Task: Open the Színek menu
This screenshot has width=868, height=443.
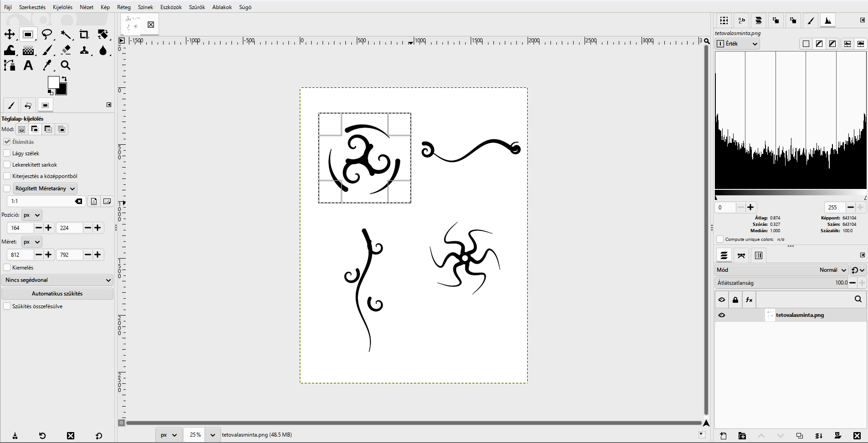Action: click(145, 7)
